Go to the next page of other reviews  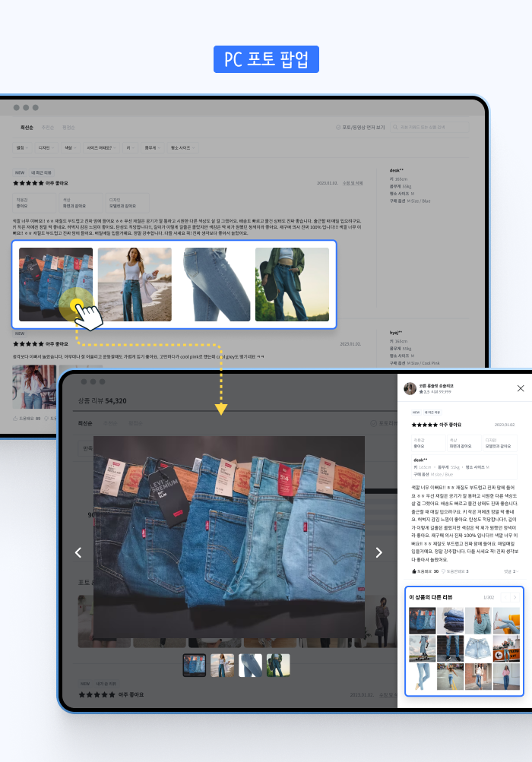coord(515,597)
